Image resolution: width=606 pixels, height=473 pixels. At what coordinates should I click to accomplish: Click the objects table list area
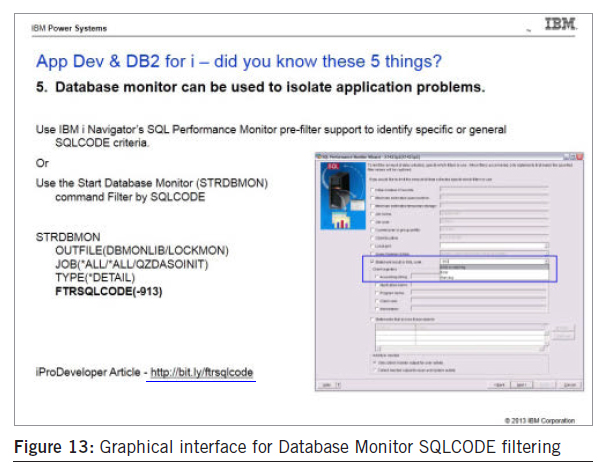(x=460, y=338)
